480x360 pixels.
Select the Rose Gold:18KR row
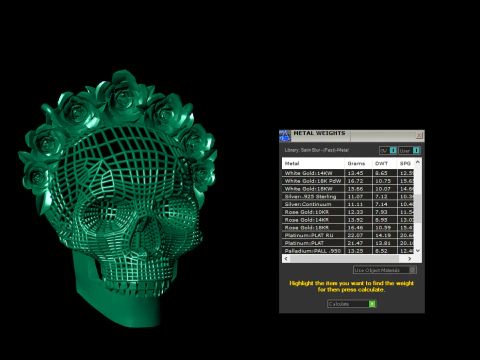(348, 227)
